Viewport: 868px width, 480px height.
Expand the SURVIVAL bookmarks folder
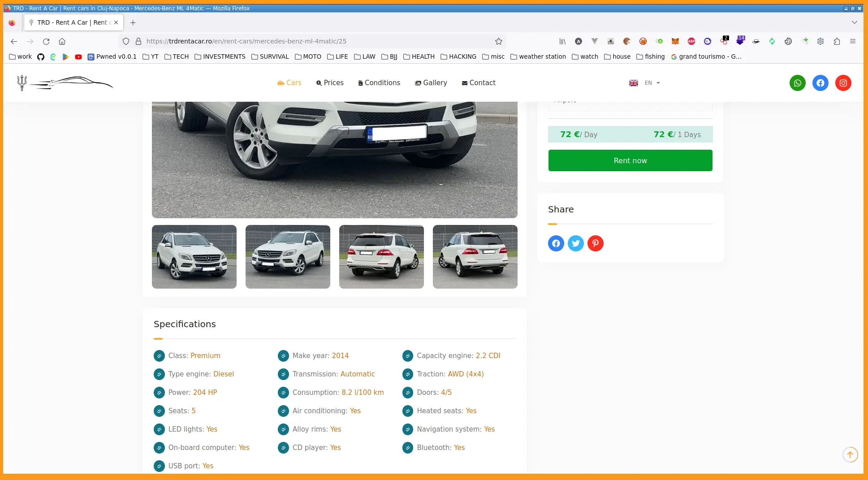pos(270,57)
